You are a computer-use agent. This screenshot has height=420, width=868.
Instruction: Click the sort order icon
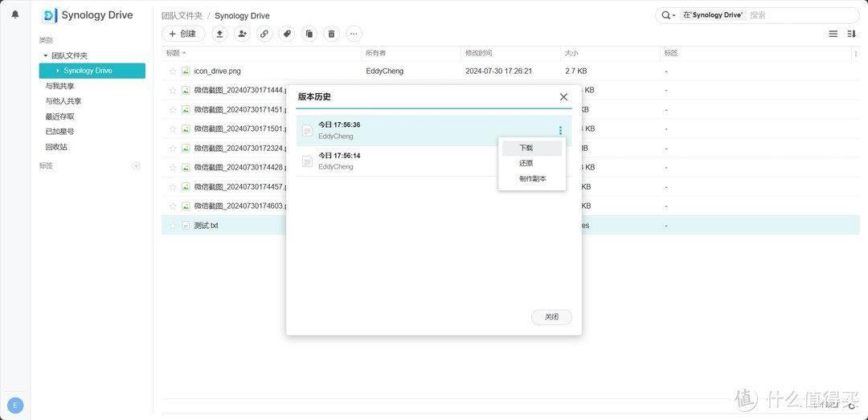pyautogui.click(x=852, y=34)
